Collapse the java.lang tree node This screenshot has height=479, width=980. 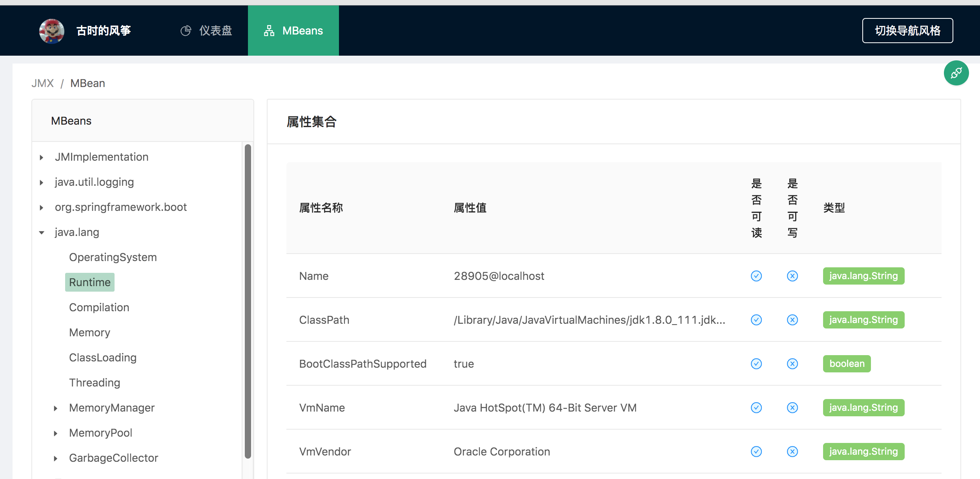(41, 232)
